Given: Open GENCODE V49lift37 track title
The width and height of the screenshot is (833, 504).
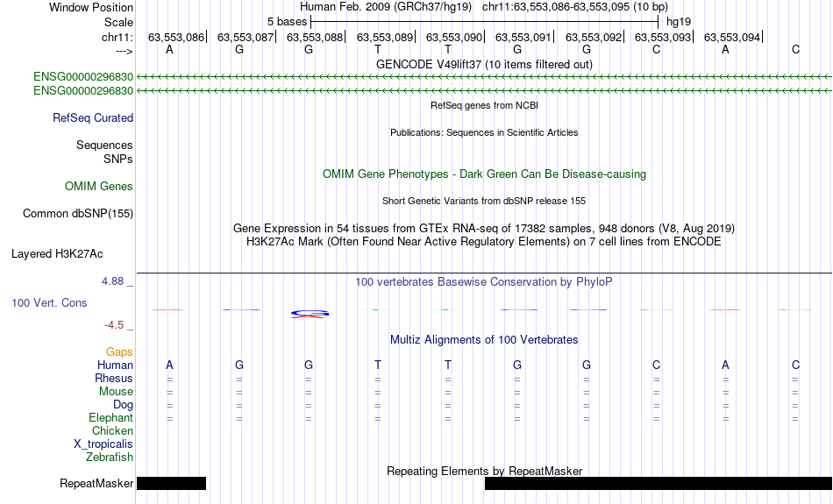Looking at the screenshot, I should point(484,64).
